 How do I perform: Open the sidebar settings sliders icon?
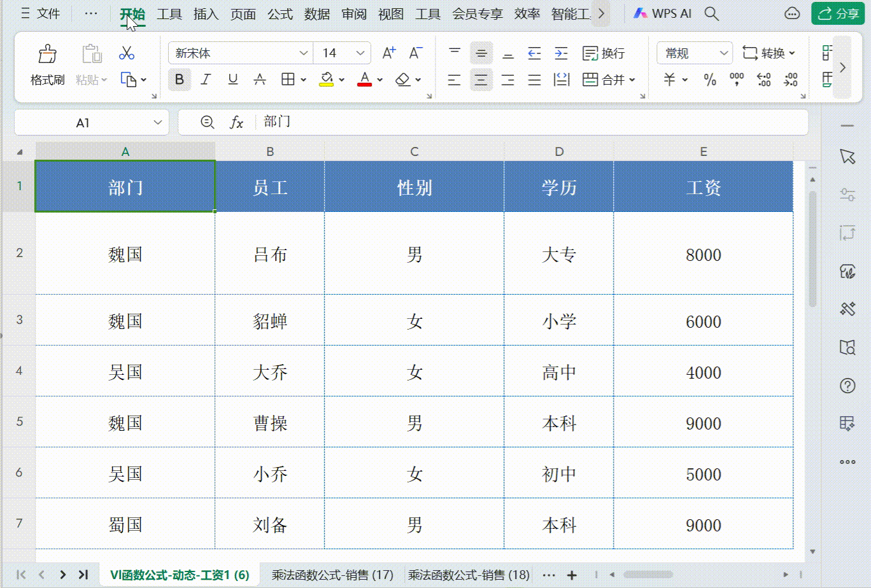tap(847, 195)
